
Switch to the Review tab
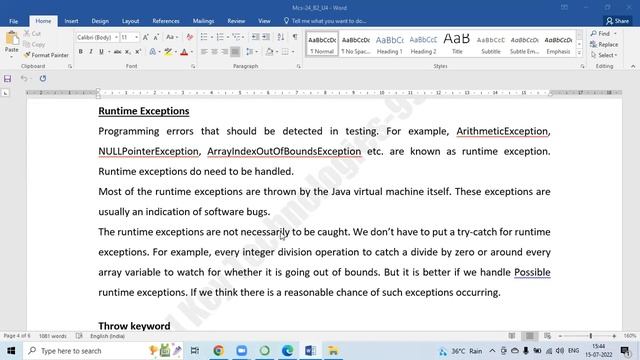[236, 21]
